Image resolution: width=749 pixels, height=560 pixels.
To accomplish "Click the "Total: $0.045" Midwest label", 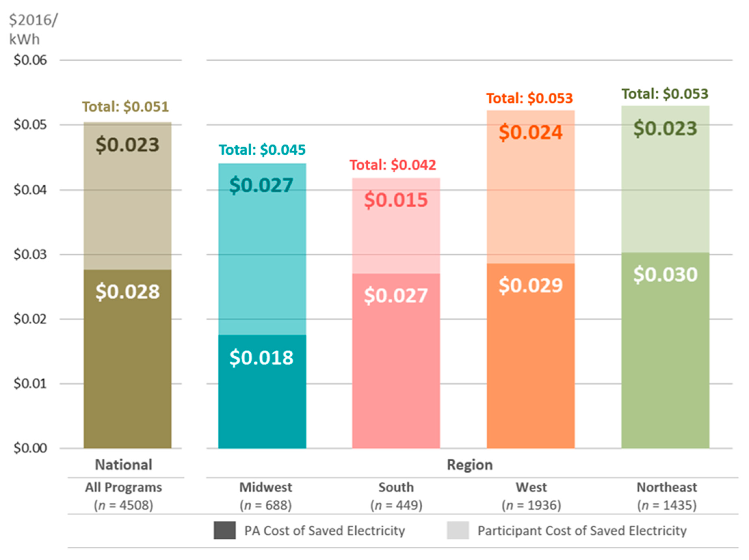I will coord(262,150).
